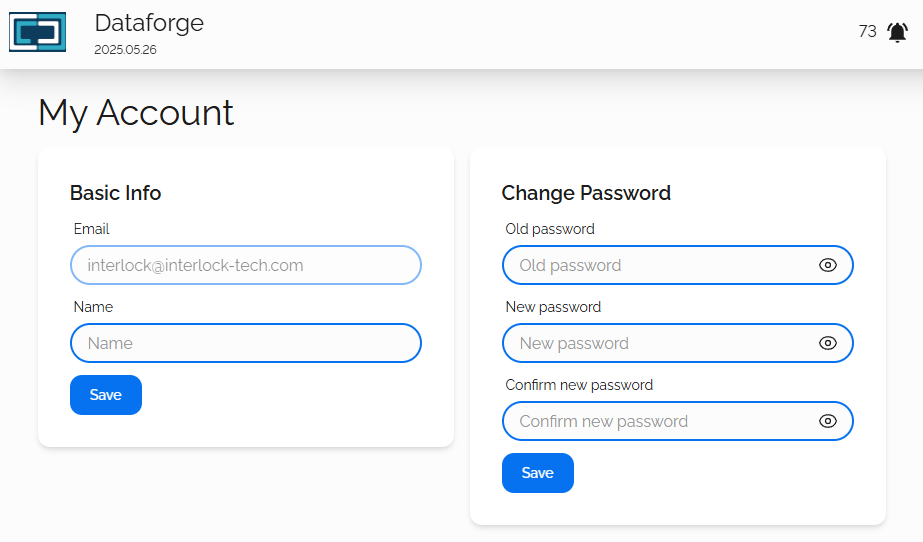Click the Confirm new password field
923x542 pixels.
(x=660, y=421)
